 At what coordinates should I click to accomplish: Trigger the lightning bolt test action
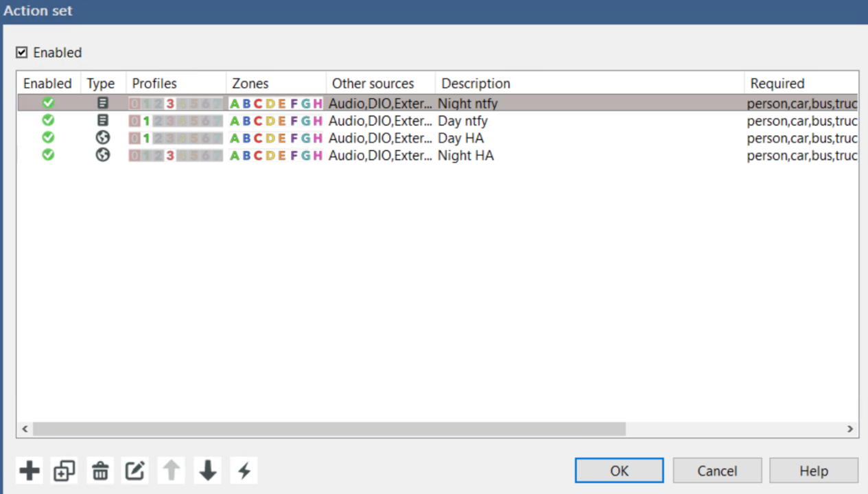(244, 470)
